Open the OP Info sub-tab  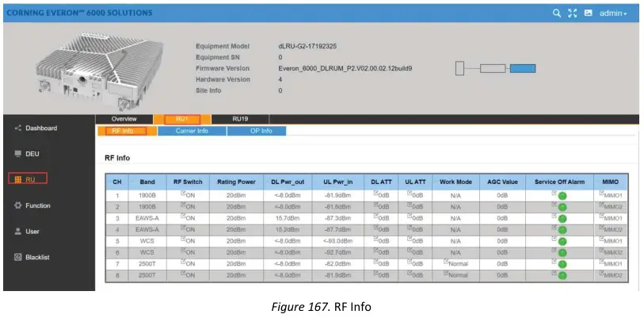click(x=256, y=131)
